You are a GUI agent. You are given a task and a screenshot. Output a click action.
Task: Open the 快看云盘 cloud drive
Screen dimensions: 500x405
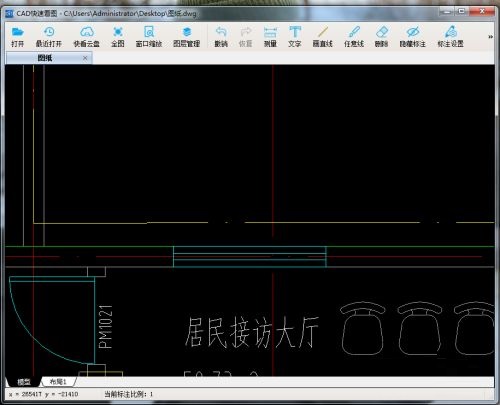pos(87,36)
